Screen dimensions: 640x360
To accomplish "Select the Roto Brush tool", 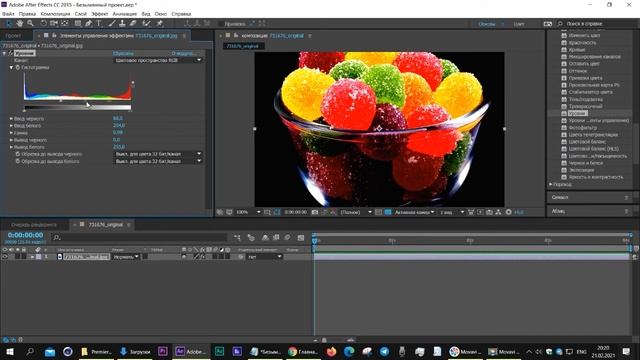I will pos(146,24).
